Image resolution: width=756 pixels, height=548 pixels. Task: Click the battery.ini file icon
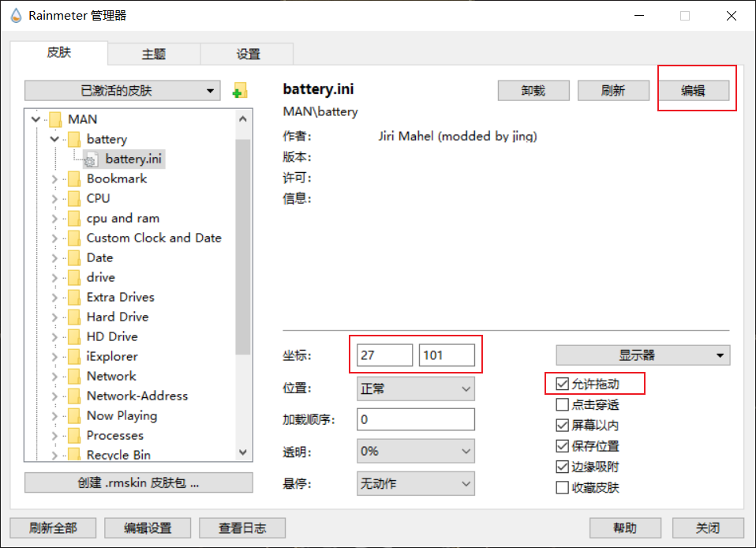click(x=91, y=160)
